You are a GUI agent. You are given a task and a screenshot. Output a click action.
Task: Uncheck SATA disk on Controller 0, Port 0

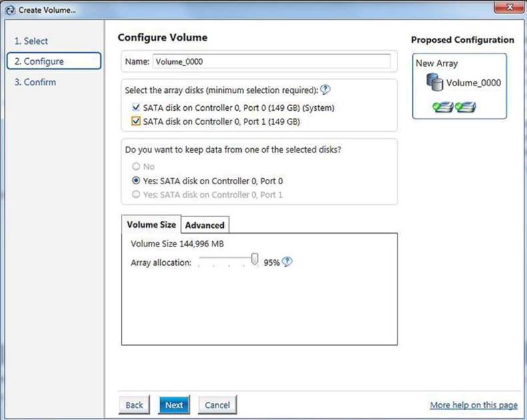(x=136, y=108)
